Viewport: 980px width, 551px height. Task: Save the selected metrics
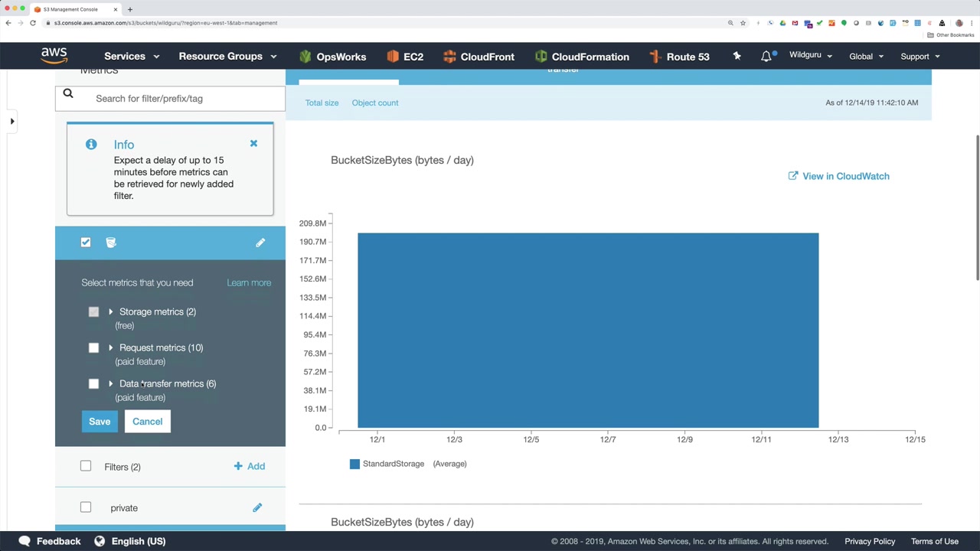pyautogui.click(x=100, y=422)
